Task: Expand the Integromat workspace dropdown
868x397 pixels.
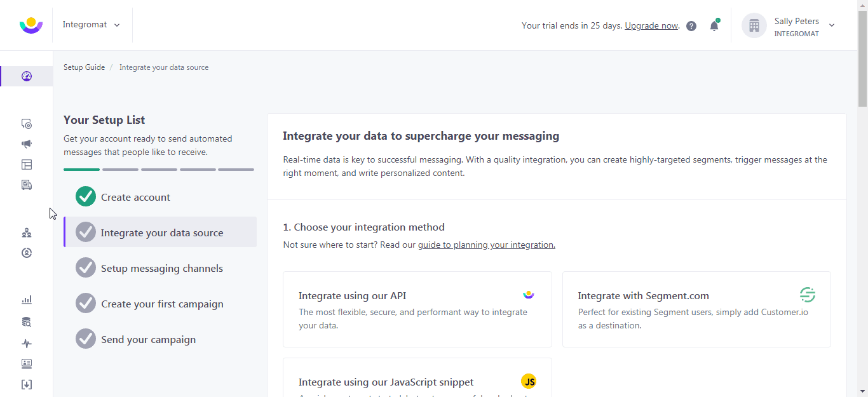Action: (92, 25)
